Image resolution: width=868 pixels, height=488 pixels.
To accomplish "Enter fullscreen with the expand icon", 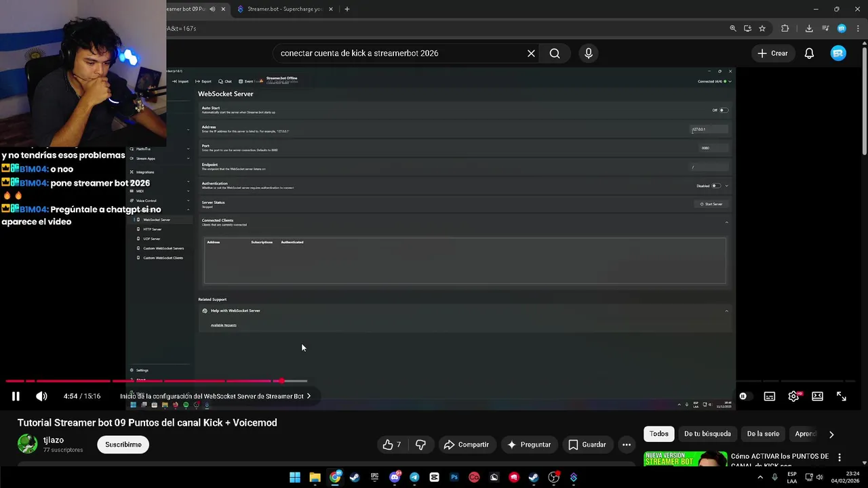I will pyautogui.click(x=842, y=396).
